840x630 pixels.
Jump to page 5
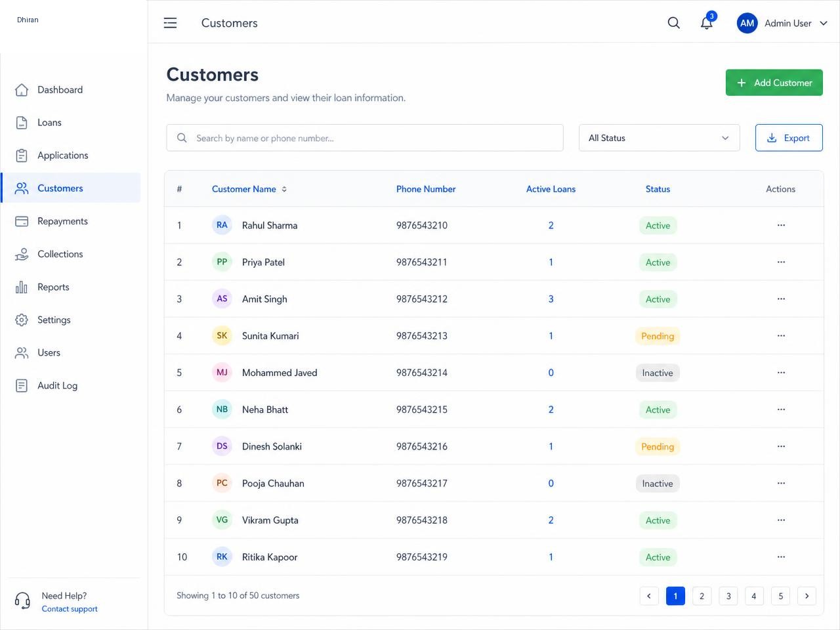(x=780, y=596)
